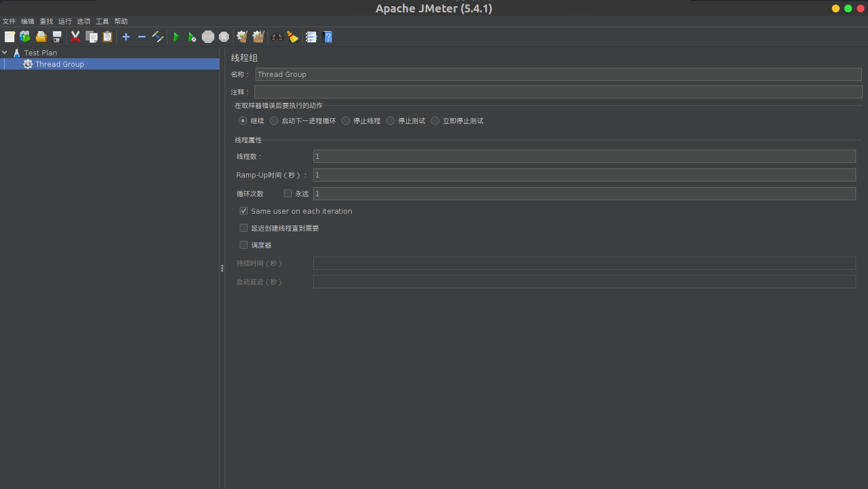Open the Templates icon

25,37
